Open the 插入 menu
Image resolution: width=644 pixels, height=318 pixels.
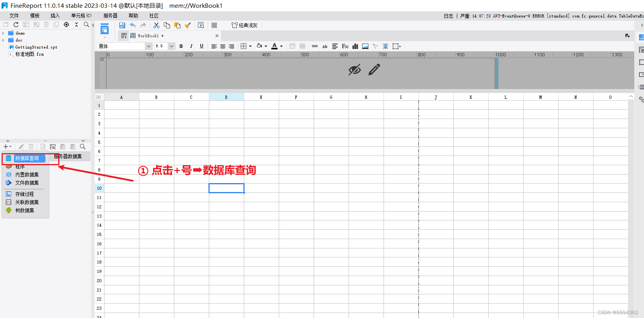tap(55, 16)
